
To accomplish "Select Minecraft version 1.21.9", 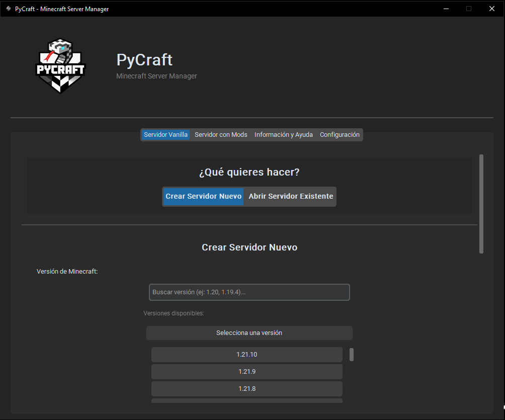I will (246, 371).
